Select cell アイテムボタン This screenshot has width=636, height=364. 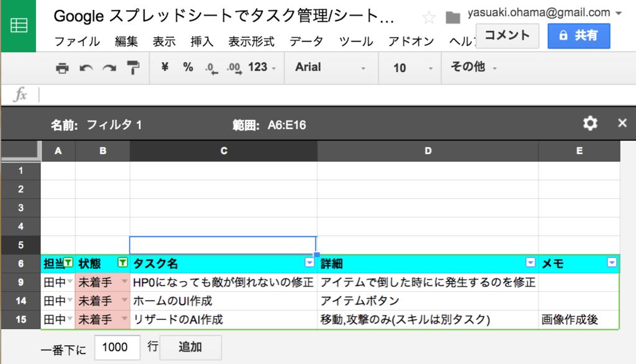click(x=428, y=301)
